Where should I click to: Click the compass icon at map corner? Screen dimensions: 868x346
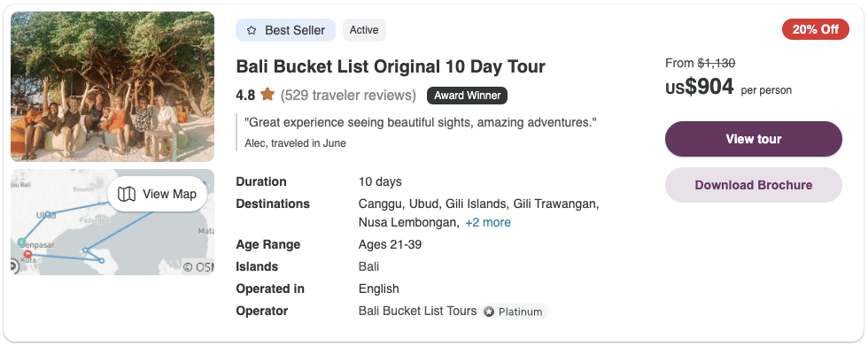[x=13, y=266]
